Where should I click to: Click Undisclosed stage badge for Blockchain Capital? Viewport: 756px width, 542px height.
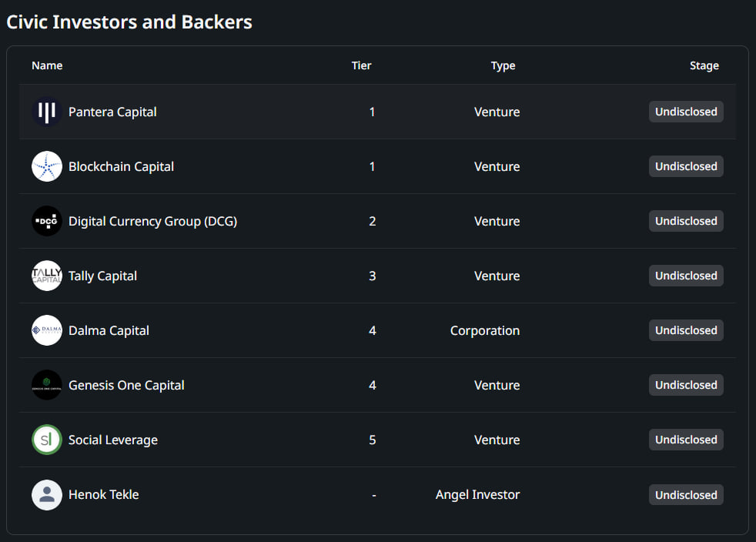686,166
